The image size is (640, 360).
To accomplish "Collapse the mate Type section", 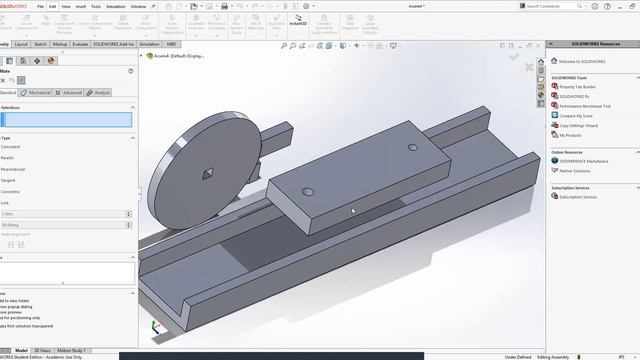I will pos(133,138).
